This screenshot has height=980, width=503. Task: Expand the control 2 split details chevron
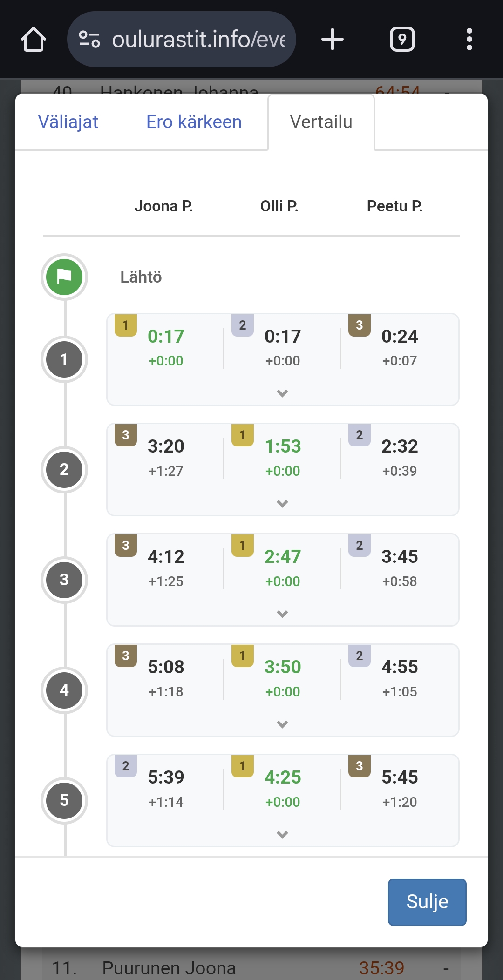(282, 503)
